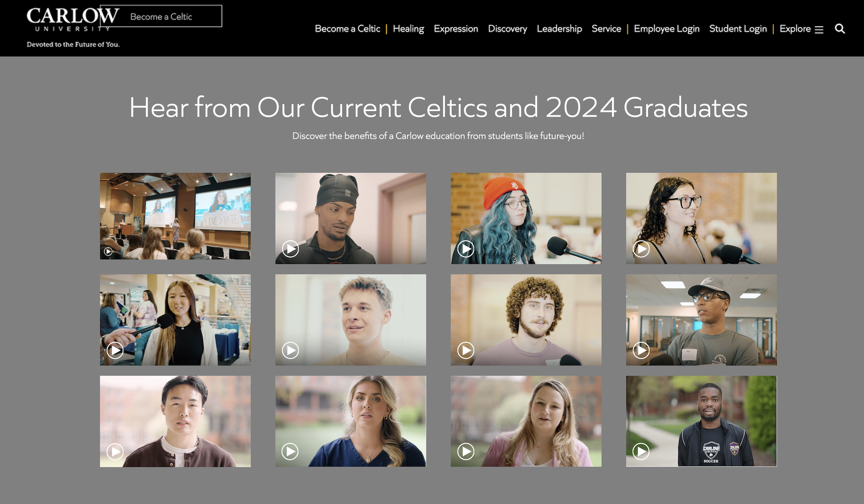Go to Discovery section
864x504 pixels.
coord(507,29)
